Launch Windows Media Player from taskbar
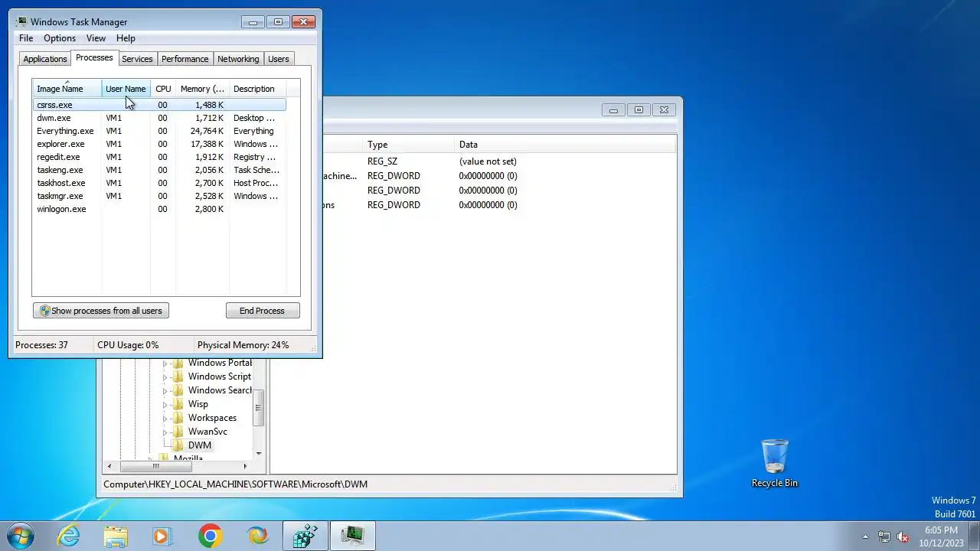This screenshot has width=980, height=551. 162,536
